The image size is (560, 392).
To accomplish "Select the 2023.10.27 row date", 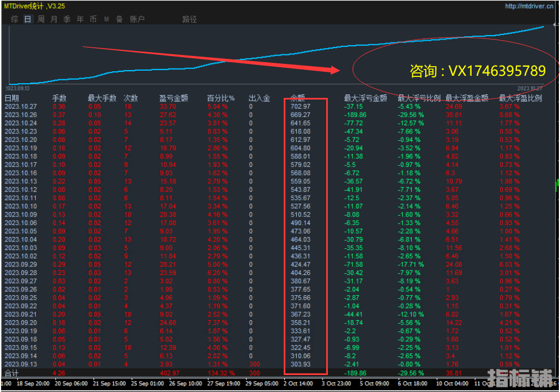I will tap(20, 106).
